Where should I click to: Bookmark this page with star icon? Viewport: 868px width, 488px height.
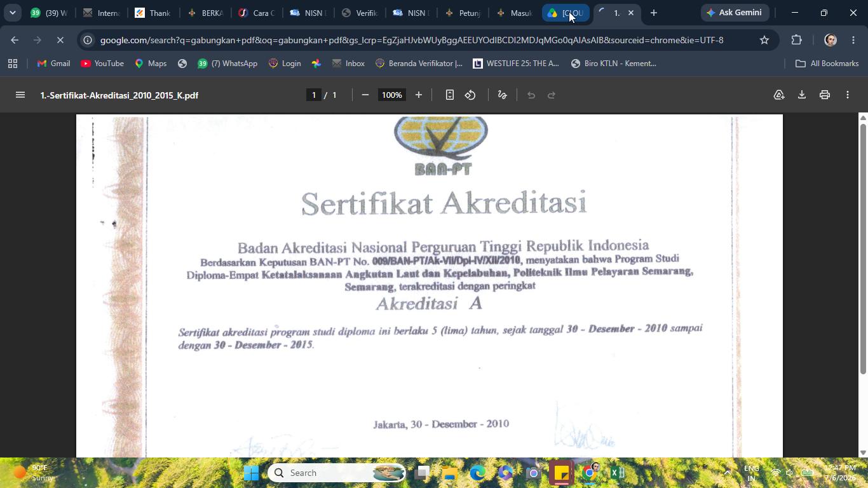764,40
